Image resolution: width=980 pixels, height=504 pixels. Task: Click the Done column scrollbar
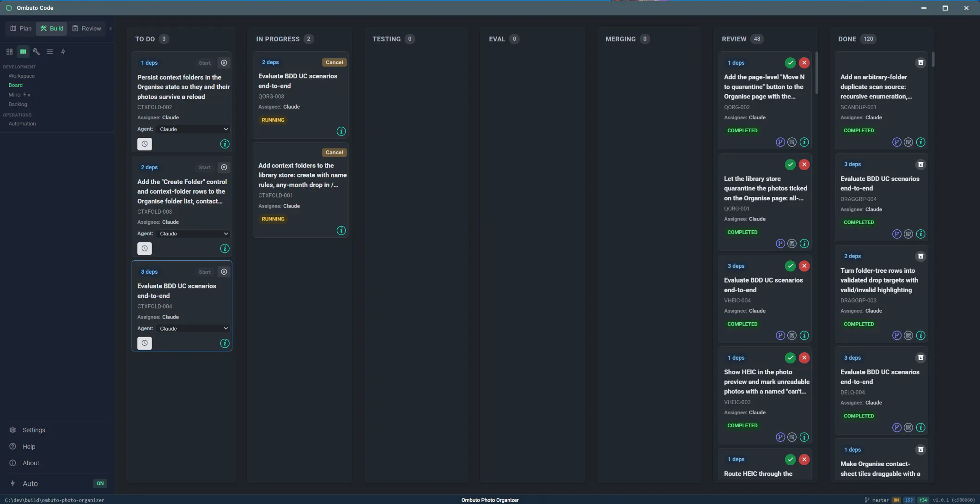coord(933,59)
